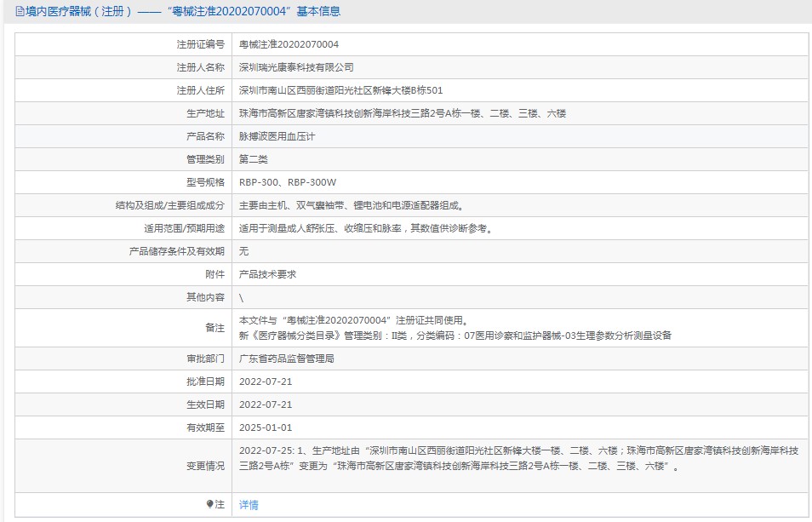Click the 注册证编号 label

200,44
